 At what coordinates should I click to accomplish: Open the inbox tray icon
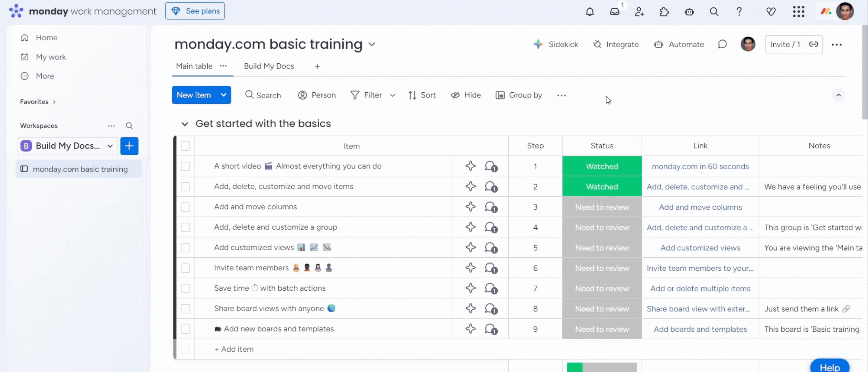pos(614,12)
